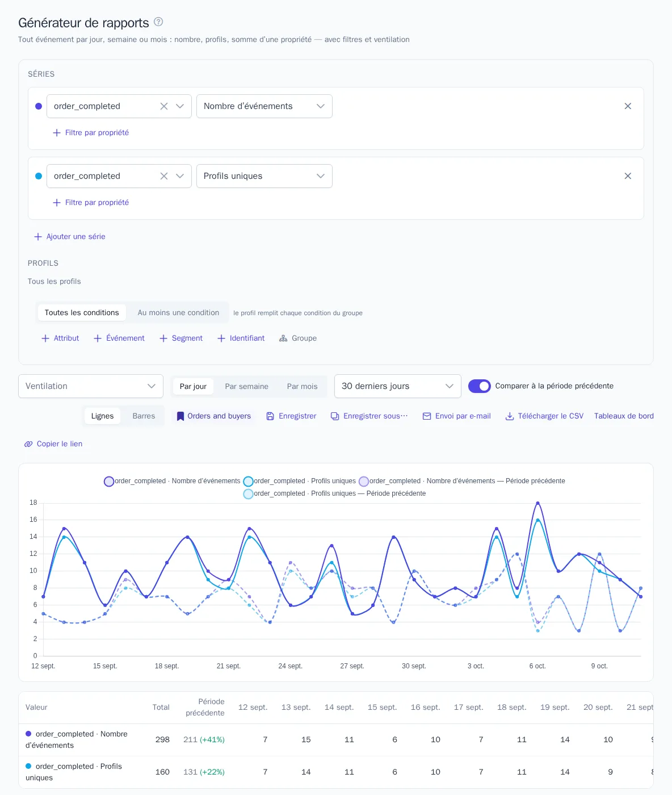Switch chart type to Lignes
The width and height of the screenshot is (672, 795).
pos(102,416)
